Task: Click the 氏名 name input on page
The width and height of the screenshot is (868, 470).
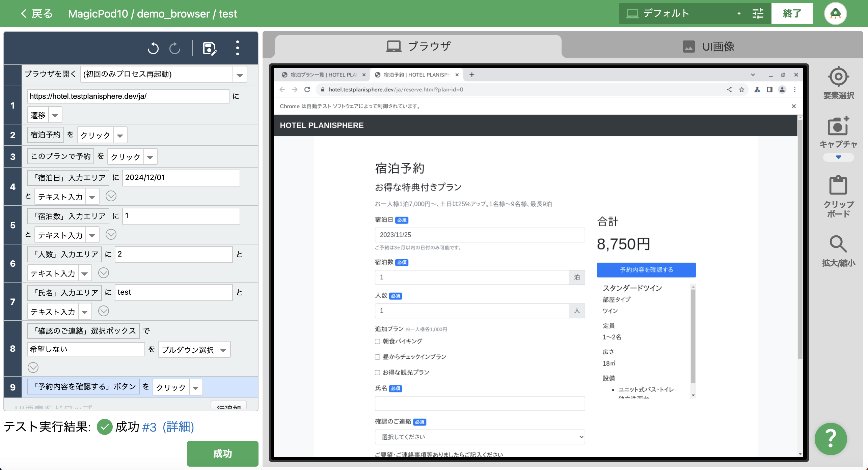Action: click(x=480, y=403)
